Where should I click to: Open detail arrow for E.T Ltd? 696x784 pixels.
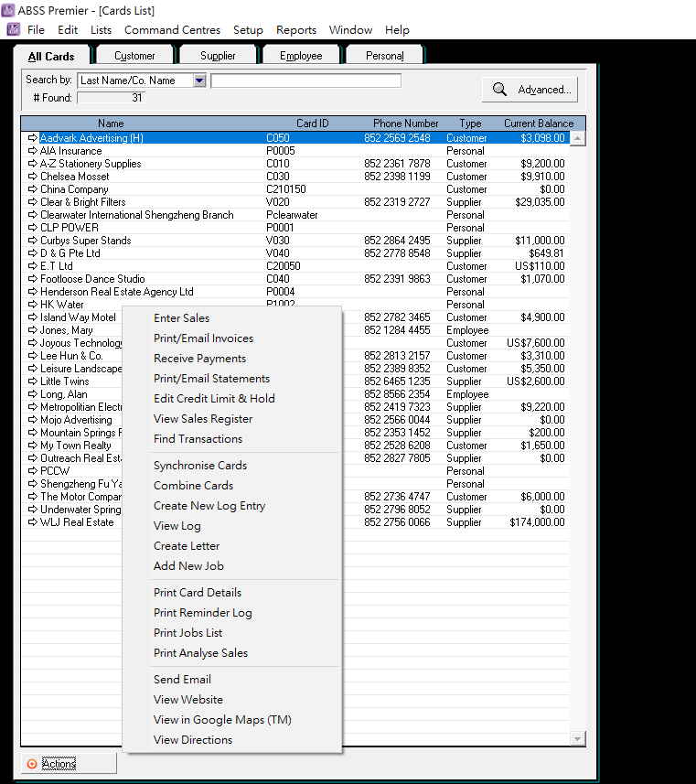coord(33,266)
